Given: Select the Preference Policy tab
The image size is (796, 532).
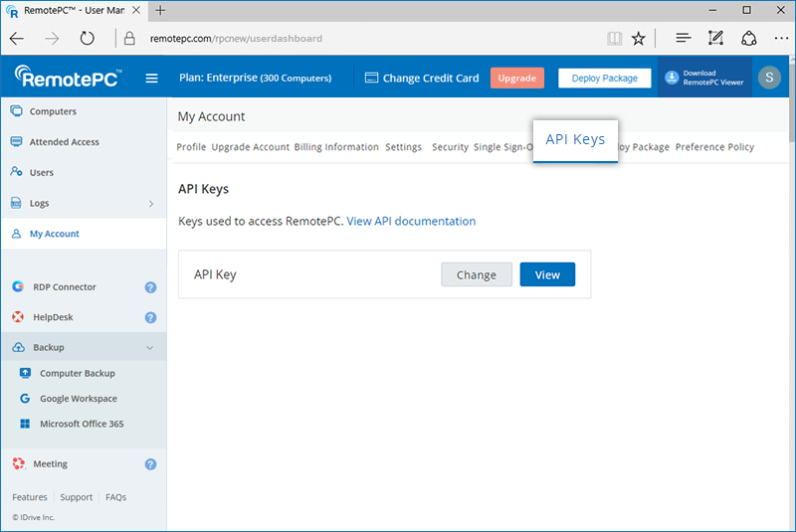Looking at the screenshot, I should pos(714,147).
